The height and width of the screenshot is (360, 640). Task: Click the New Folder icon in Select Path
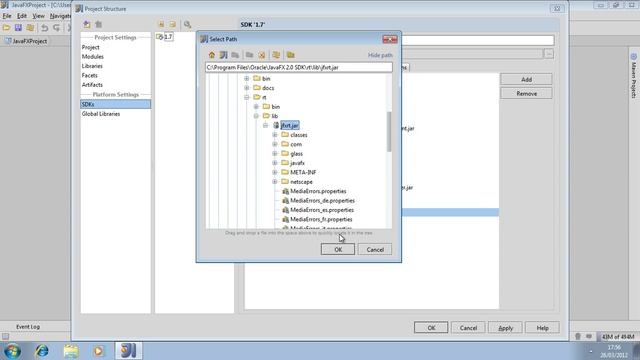[249, 55]
